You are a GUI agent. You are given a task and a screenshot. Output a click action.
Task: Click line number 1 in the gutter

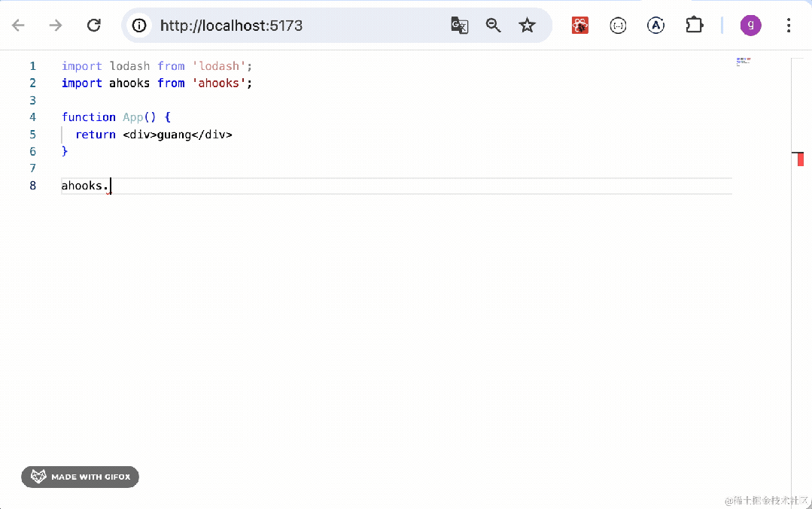32,66
